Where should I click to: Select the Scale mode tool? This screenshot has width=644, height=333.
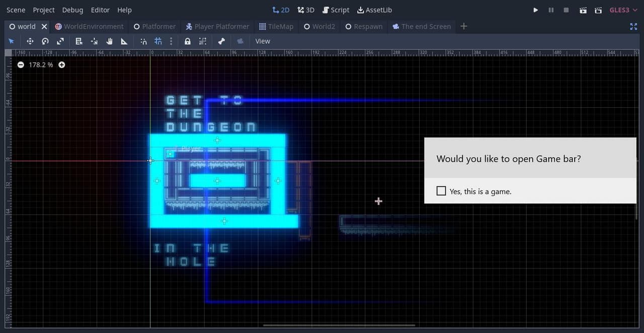pos(60,41)
